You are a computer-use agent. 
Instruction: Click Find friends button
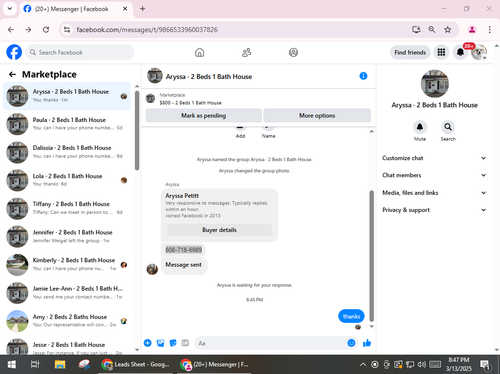coord(410,52)
